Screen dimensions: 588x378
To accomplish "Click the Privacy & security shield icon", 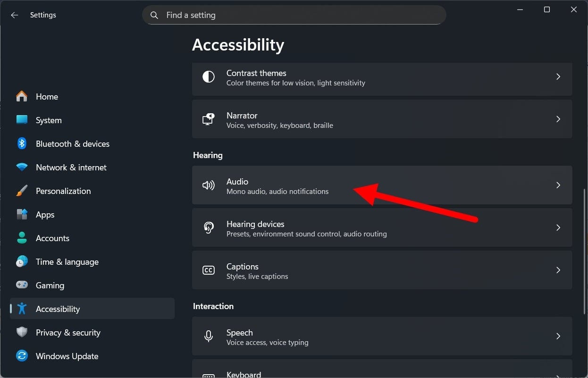I will pos(22,332).
